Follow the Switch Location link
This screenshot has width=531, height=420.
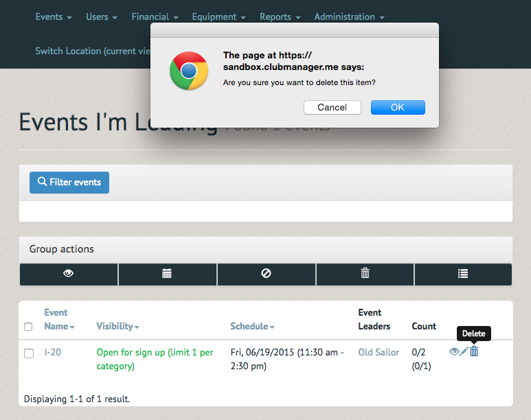coord(93,51)
